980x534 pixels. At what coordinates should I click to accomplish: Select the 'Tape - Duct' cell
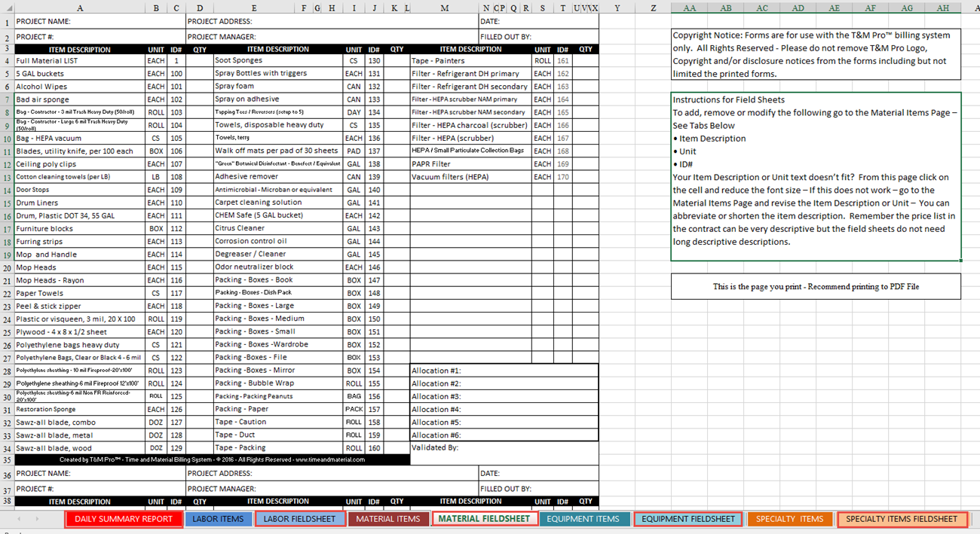coord(278,435)
